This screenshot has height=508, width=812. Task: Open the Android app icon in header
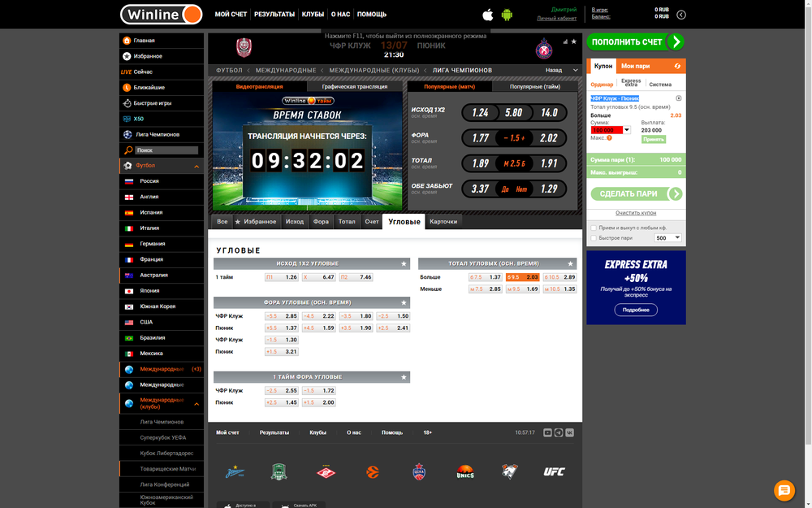pos(507,15)
